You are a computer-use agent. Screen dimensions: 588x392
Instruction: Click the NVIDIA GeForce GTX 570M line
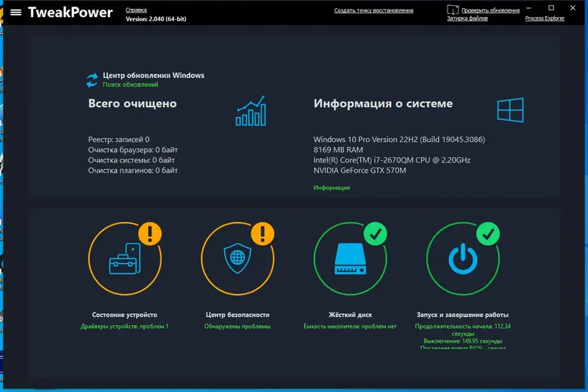tap(359, 171)
